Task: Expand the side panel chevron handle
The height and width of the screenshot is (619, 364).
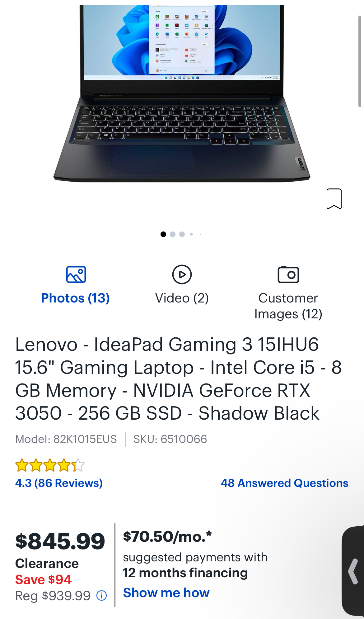Action: click(353, 571)
